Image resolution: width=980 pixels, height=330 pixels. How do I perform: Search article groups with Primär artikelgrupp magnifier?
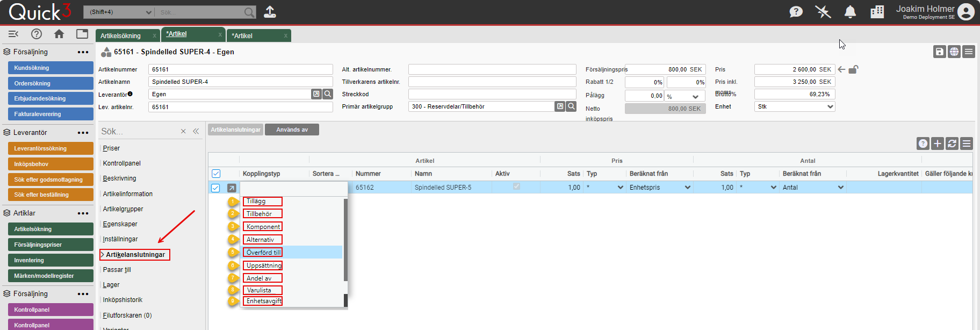point(572,106)
